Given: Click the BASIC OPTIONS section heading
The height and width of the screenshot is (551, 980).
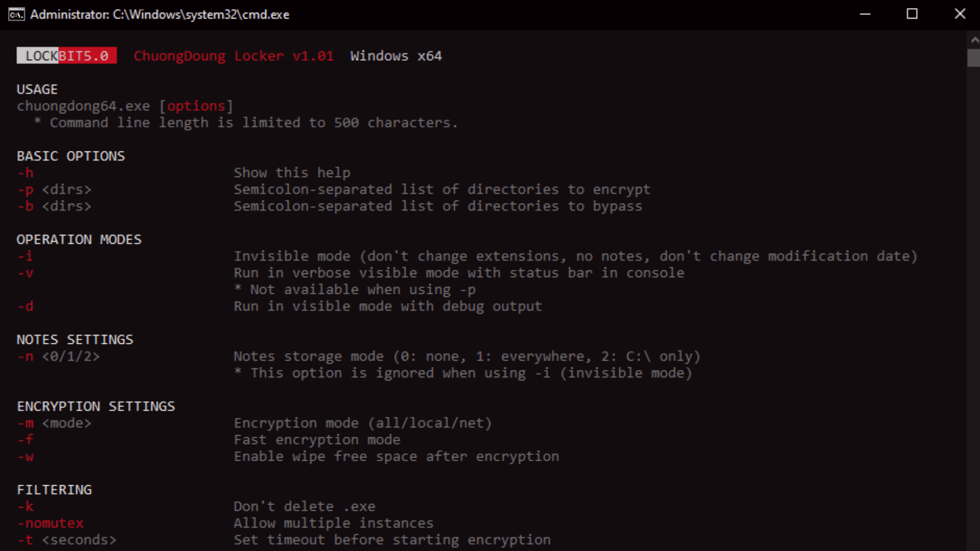Looking at the screenshot, I should (x=70, y=156).
